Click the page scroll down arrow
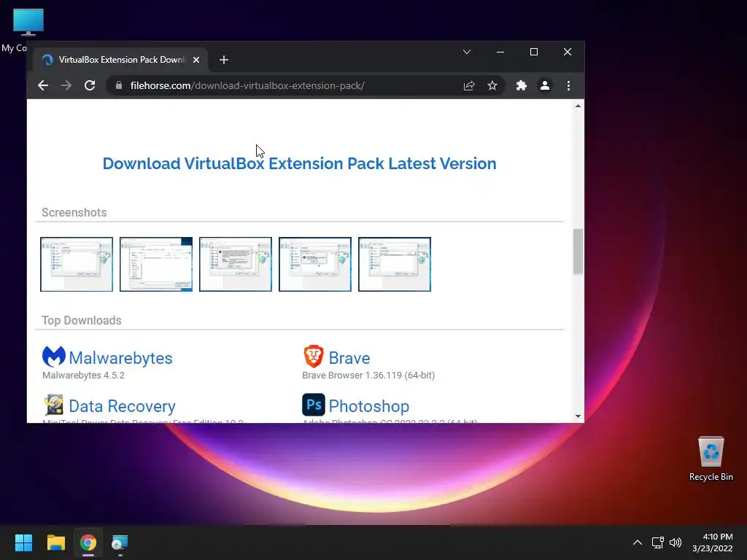 (578, 416)
